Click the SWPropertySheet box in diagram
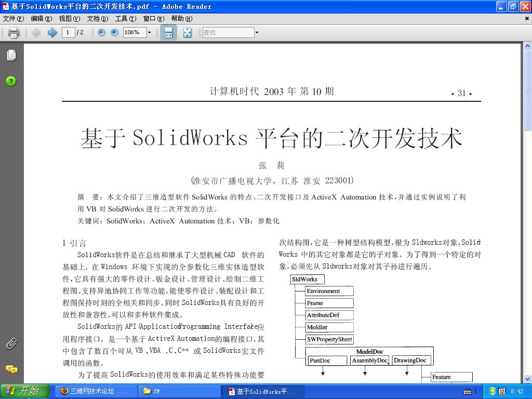The image size is (532, 399). (x=329, y=339)
